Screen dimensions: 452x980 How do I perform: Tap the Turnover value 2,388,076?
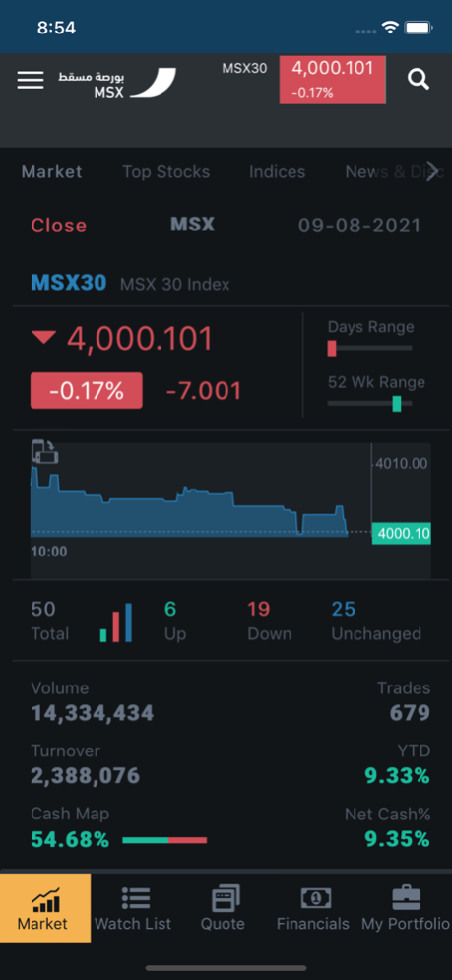[86, 776]
